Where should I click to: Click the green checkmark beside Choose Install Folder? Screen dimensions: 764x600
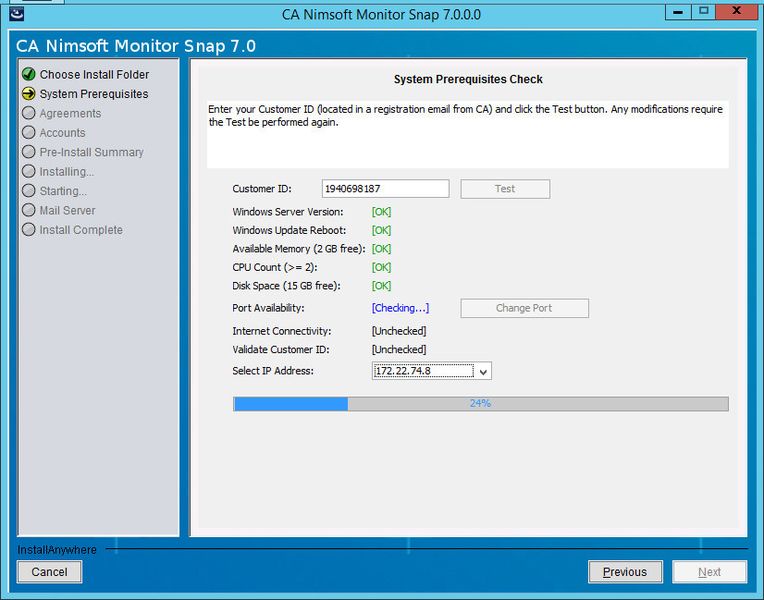[x=29, y=74]
